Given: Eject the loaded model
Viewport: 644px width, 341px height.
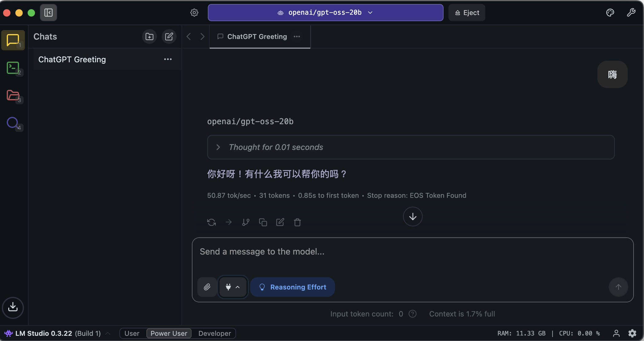Looking at the screenshot, I should tap(467, 13).
